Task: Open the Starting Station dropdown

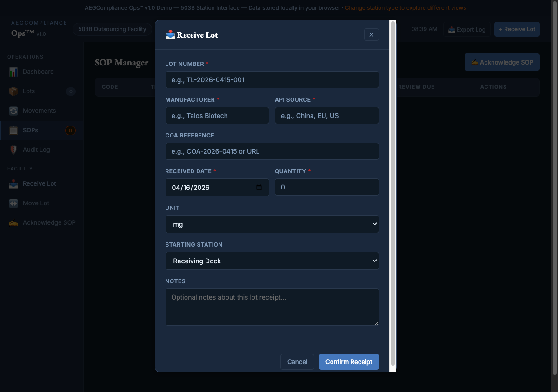Action: pos(272,261)
